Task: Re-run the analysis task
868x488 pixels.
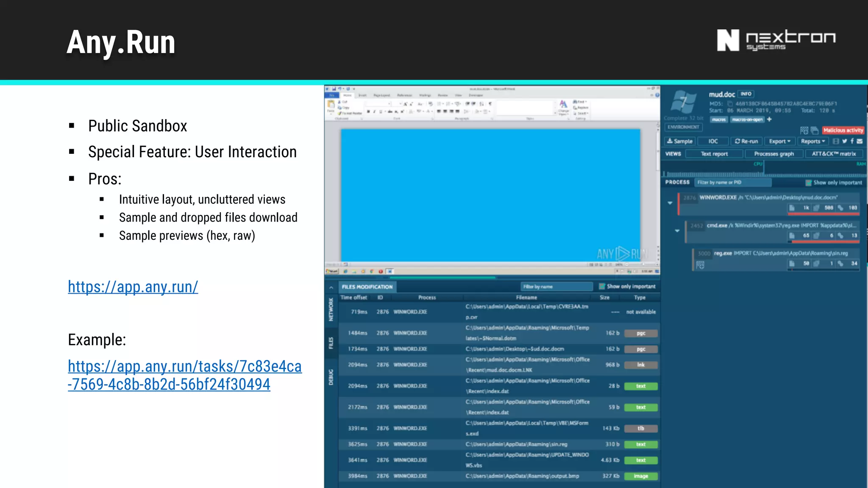Action: click(746, 141)
